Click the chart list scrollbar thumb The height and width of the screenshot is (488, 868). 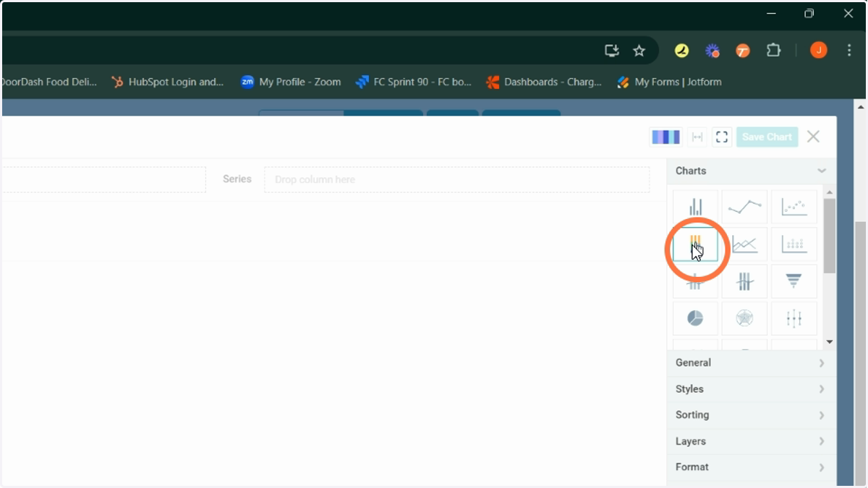coord(830,236)
